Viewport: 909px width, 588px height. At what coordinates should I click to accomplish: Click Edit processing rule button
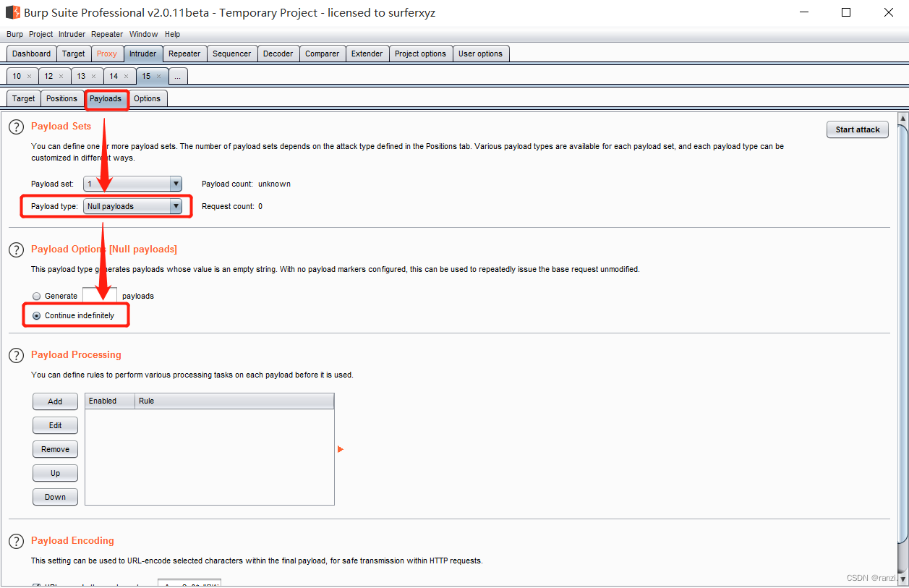point(55,425)
